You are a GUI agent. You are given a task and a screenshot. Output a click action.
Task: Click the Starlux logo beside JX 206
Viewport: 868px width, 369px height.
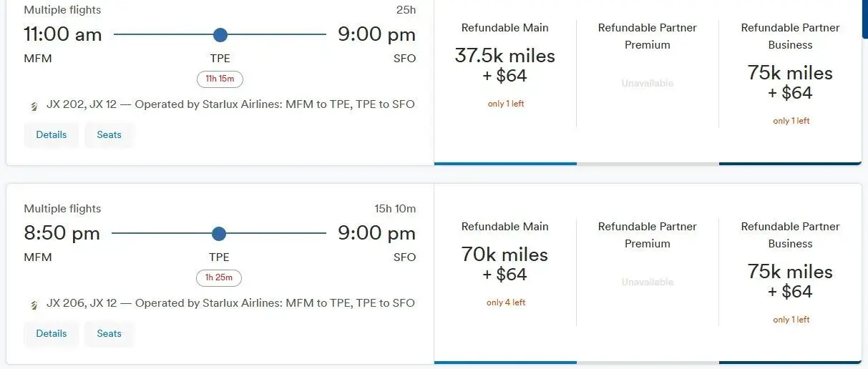point(33,305)
